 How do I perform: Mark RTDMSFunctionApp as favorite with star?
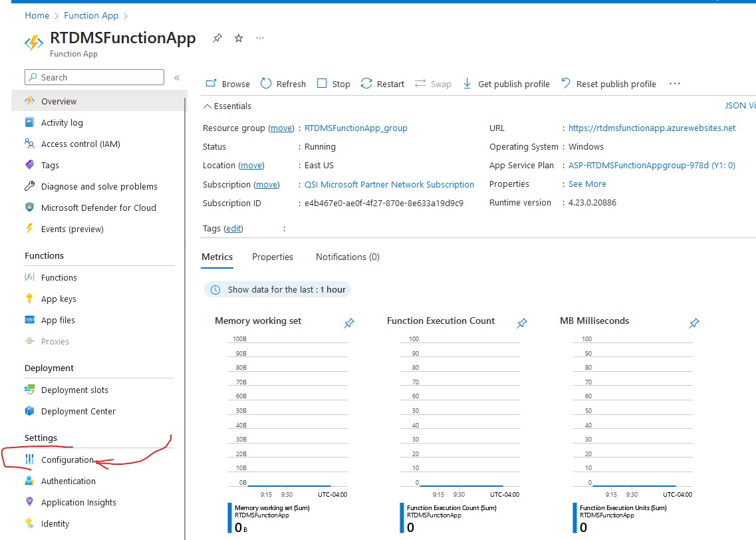click(239, 38)
